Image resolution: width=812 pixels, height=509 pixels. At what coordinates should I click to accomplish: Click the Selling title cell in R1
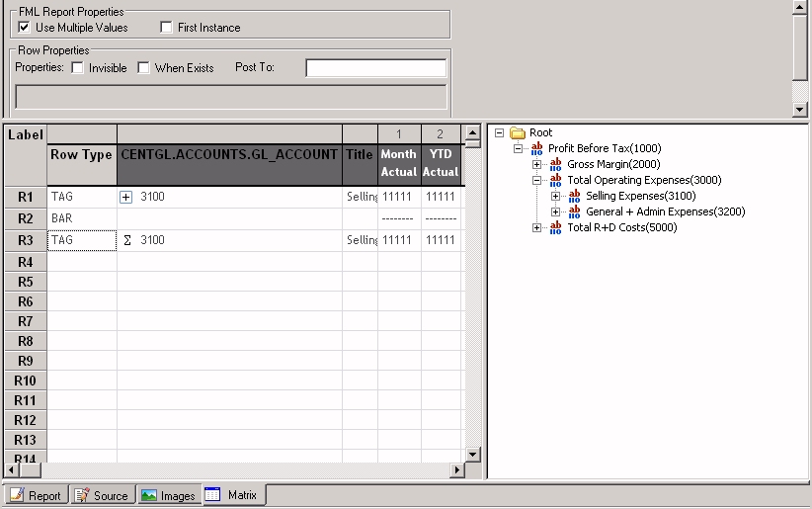[x=360, y=197]
